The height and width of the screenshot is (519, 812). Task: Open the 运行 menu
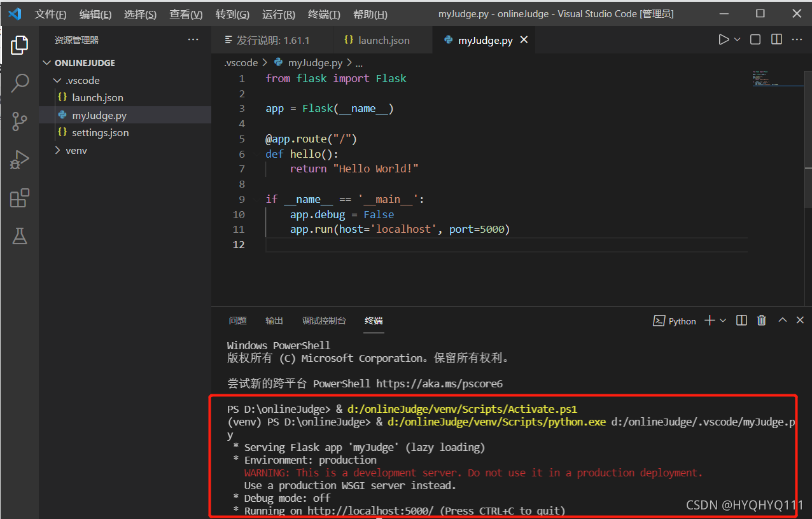(278, 14)
